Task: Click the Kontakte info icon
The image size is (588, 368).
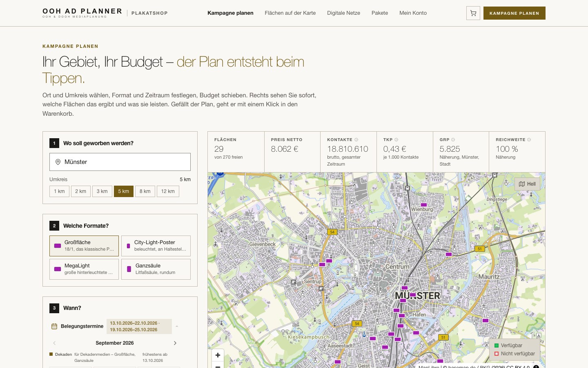Action: [x=356, y=140]
